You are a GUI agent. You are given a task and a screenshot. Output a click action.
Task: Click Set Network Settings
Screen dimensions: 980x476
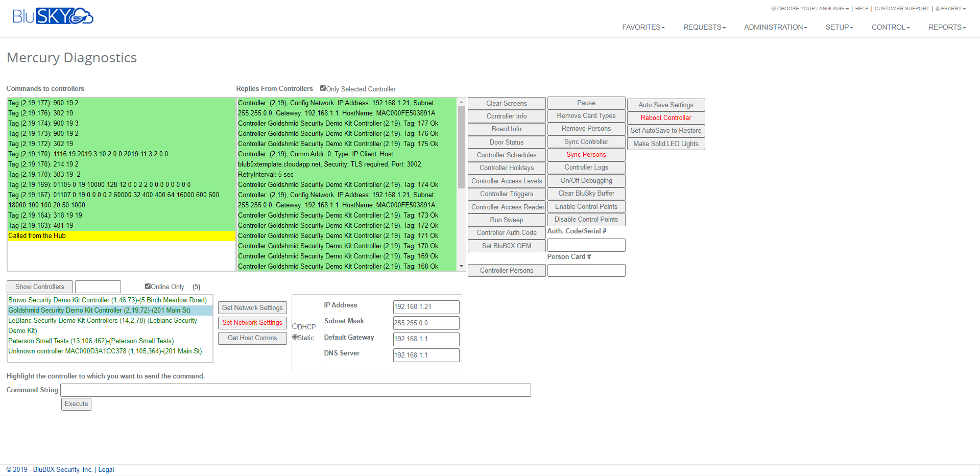[x=252, y=322]
